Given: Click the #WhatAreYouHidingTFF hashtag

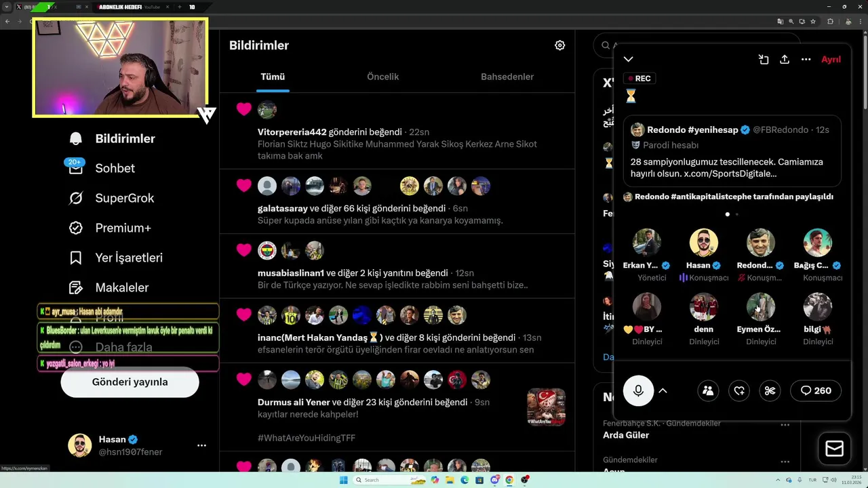Looking at the screenshot, I should [x=307, y=438].
